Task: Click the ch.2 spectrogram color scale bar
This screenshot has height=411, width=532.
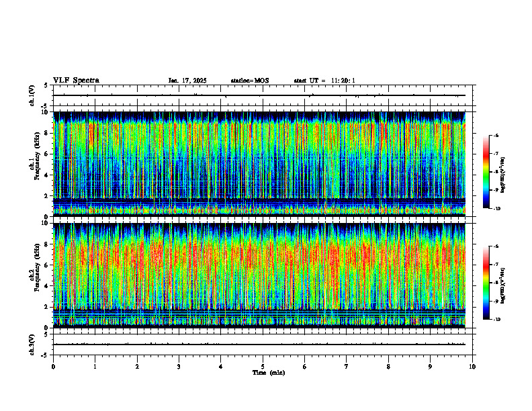Action: pos(486,283)
